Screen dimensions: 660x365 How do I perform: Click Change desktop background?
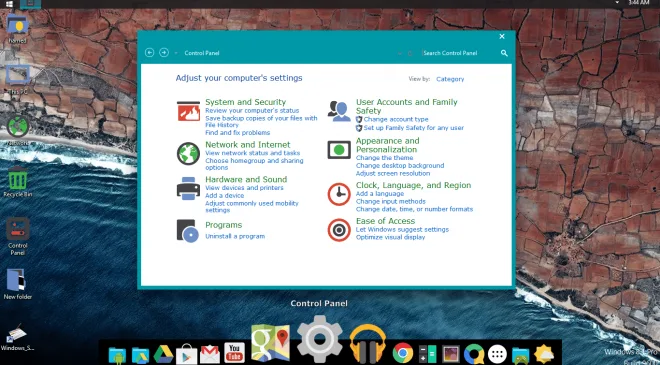[x=400, y=165]
